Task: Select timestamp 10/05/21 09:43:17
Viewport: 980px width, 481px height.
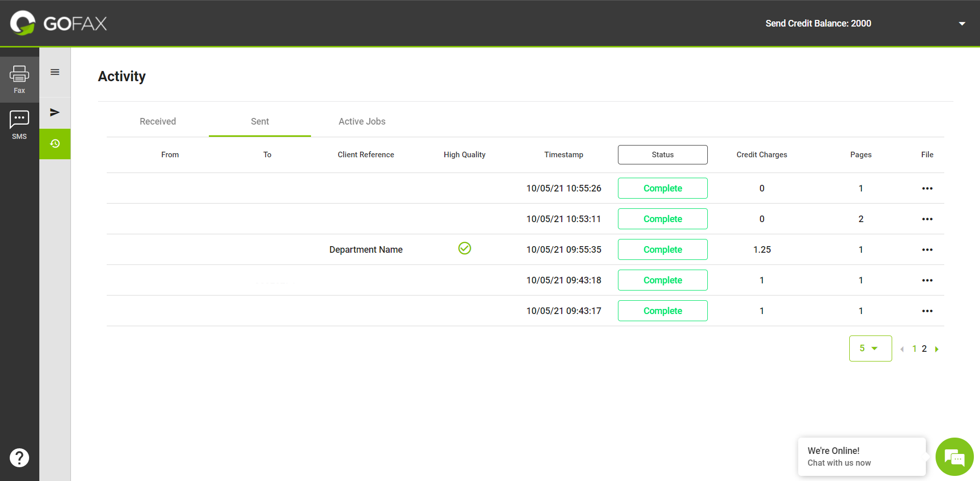Action: (x=564, y=311)
